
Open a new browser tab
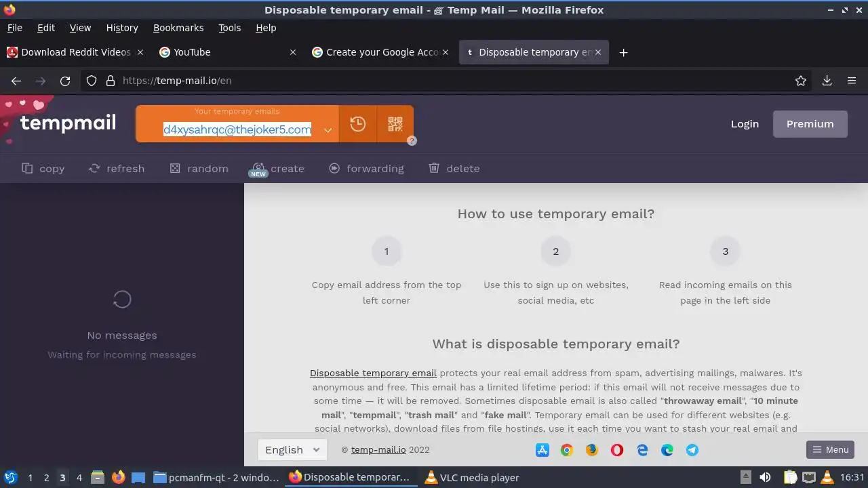click(623, 52)
